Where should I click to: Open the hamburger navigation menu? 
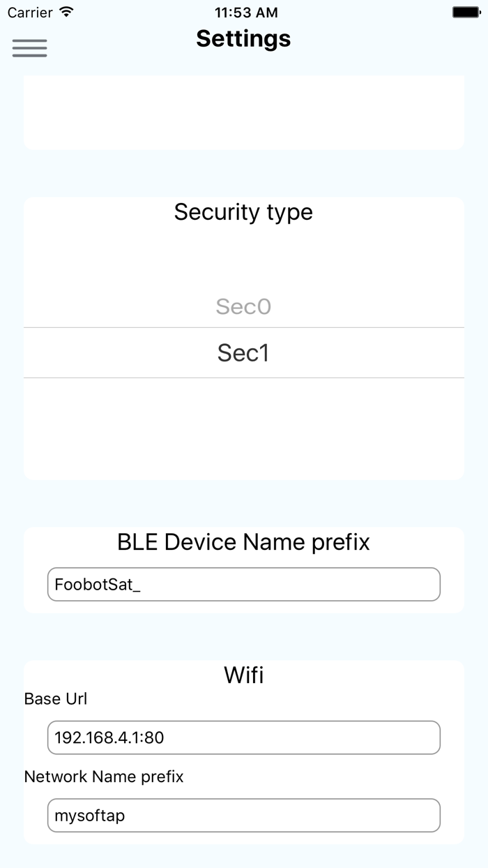[29, 47]
